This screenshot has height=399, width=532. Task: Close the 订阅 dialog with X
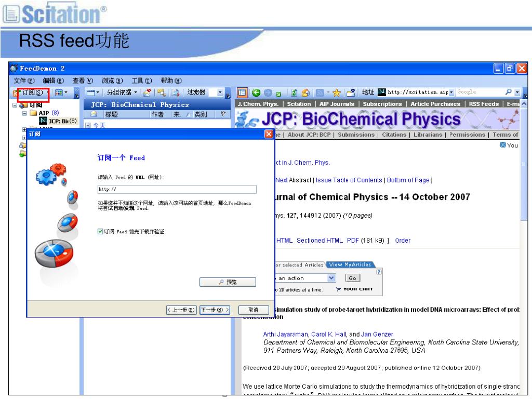[269, 134]
